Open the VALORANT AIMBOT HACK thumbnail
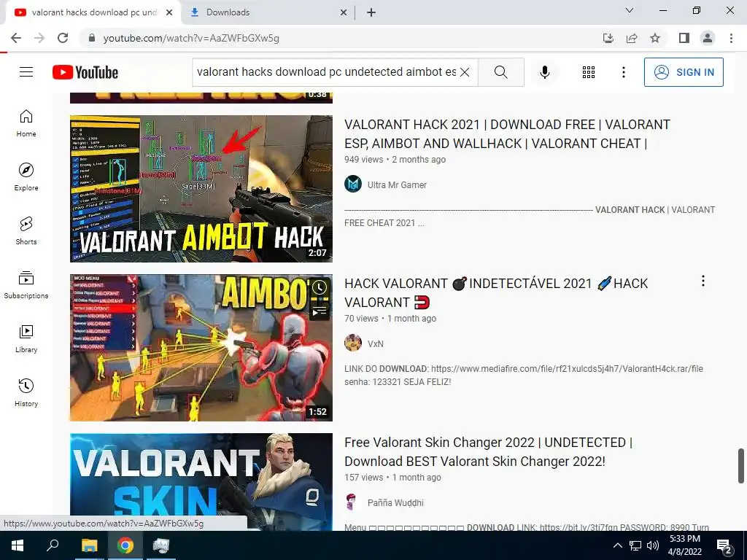Viewport: 747px width, 560px height. (201, 189)
